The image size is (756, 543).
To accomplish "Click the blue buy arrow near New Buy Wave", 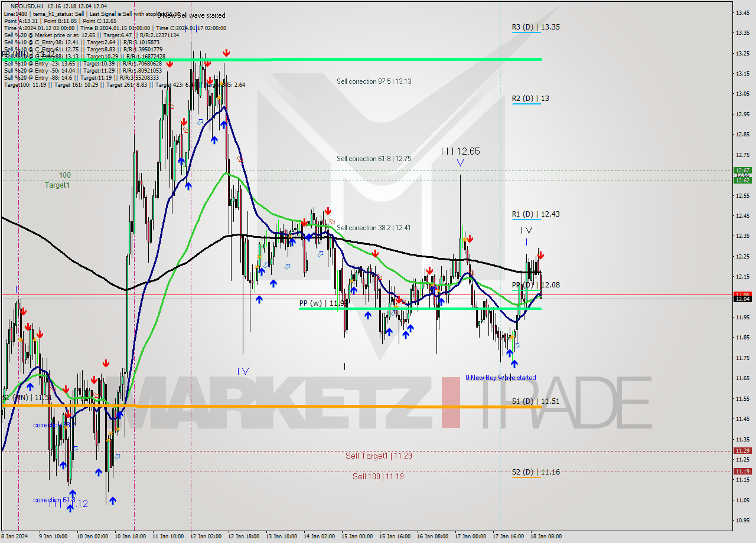I will pos(514,364).
